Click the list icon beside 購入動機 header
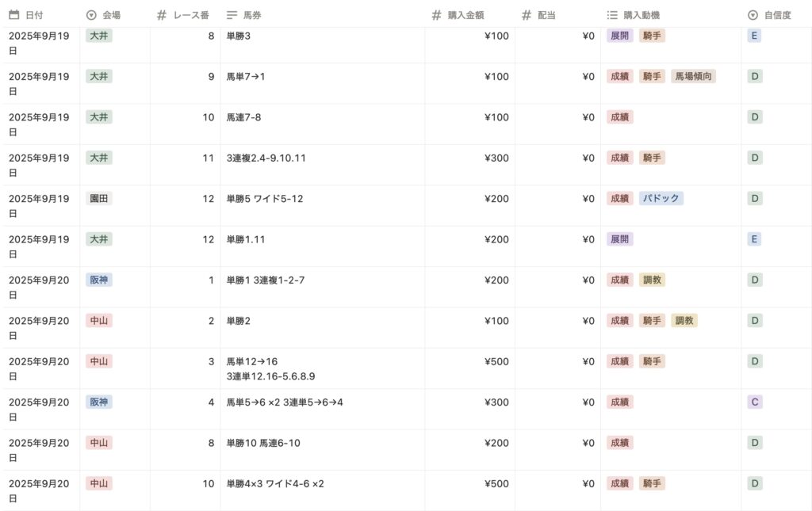 (612, 15)
